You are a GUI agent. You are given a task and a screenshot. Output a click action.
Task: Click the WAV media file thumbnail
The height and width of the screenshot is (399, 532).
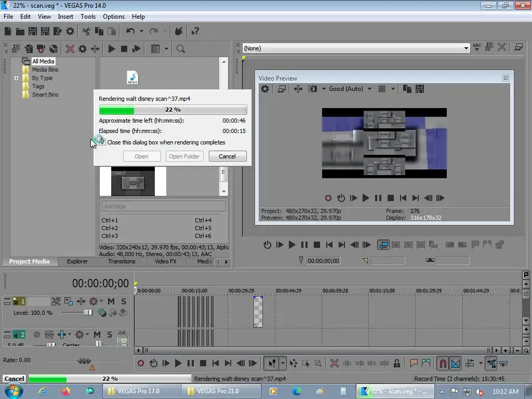point(132,78)
